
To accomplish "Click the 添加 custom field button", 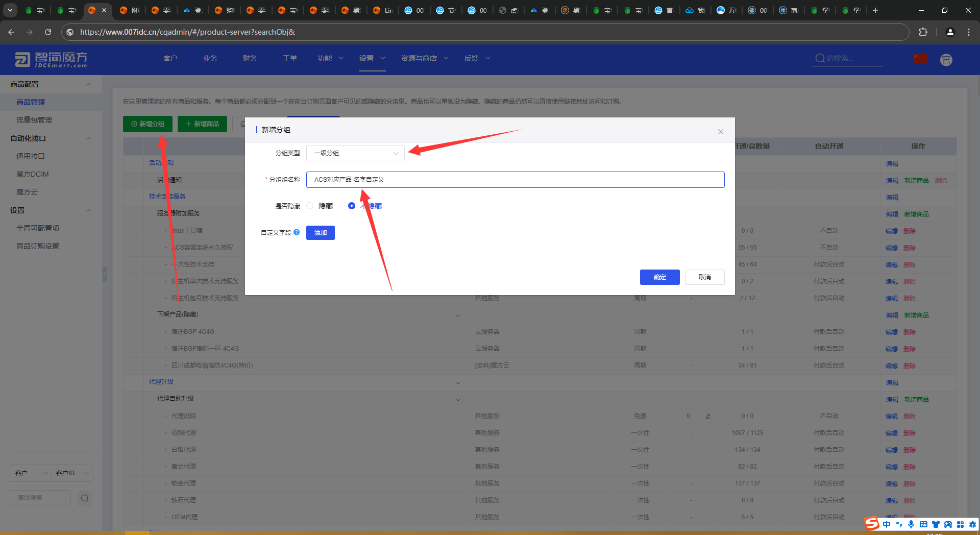I will [x=321, y=233].
